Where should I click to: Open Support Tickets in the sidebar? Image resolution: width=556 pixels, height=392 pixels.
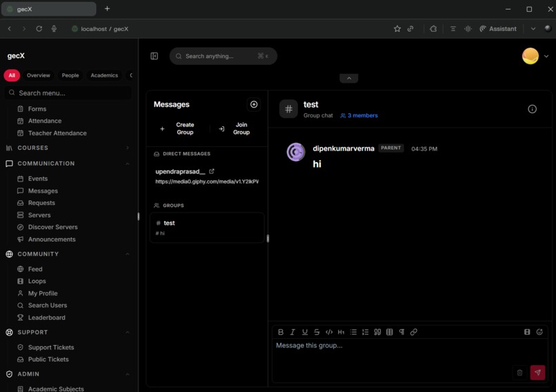pyautogui.click(x=51, y=348)
